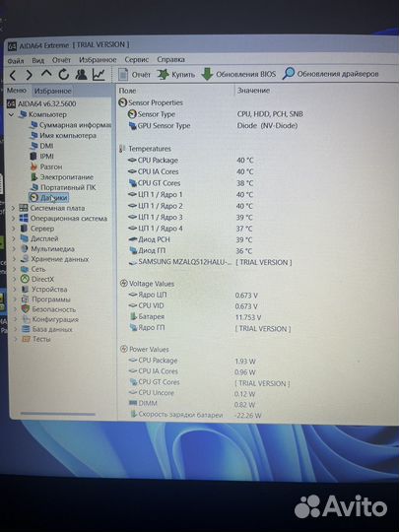Select the Sensor Type row
This screenshot has height=532, width=399.
(216, 114)
